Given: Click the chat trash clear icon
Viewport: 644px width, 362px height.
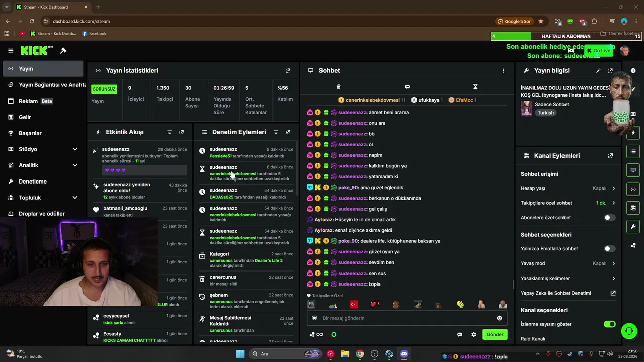Looking at the screenshot, I should 338,87.
